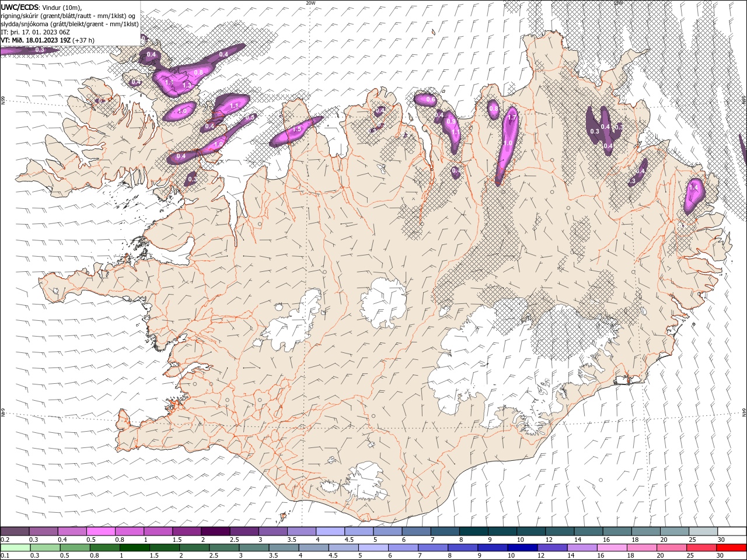Click the '(+37 h)' forecast offset text

(x=84, y=40)
